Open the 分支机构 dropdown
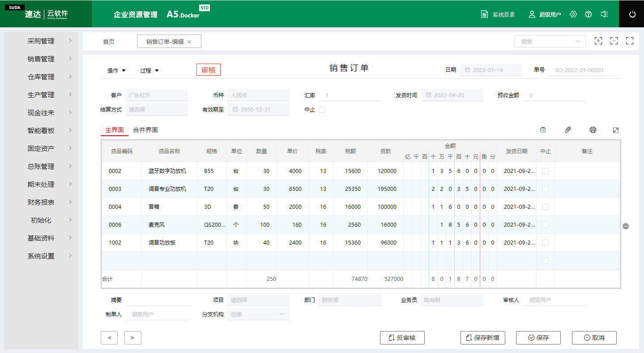The image size is (644, 353). [259, 314]
